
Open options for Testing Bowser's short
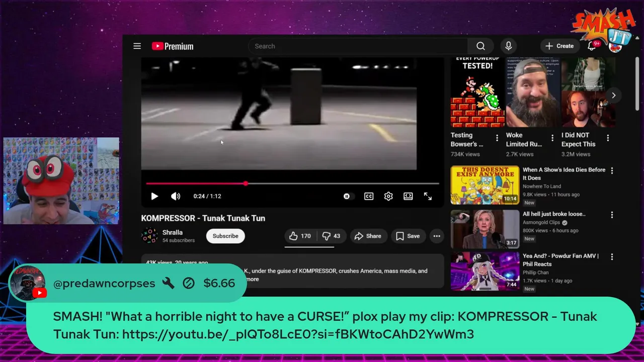coord(497,138)
